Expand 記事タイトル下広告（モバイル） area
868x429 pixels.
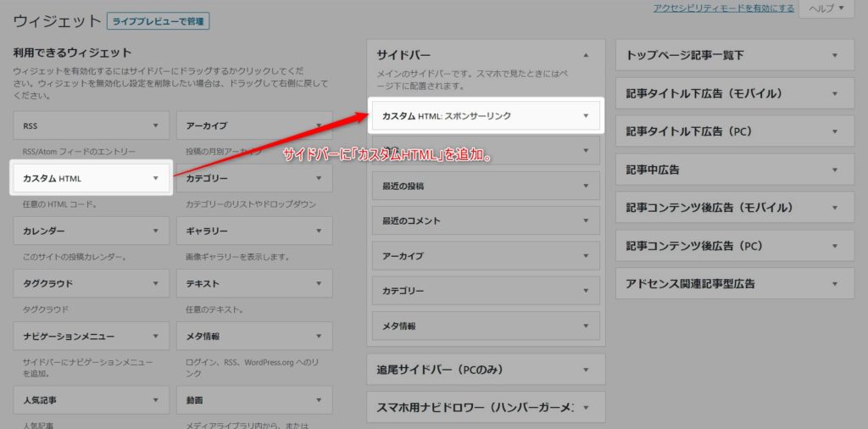835,93
